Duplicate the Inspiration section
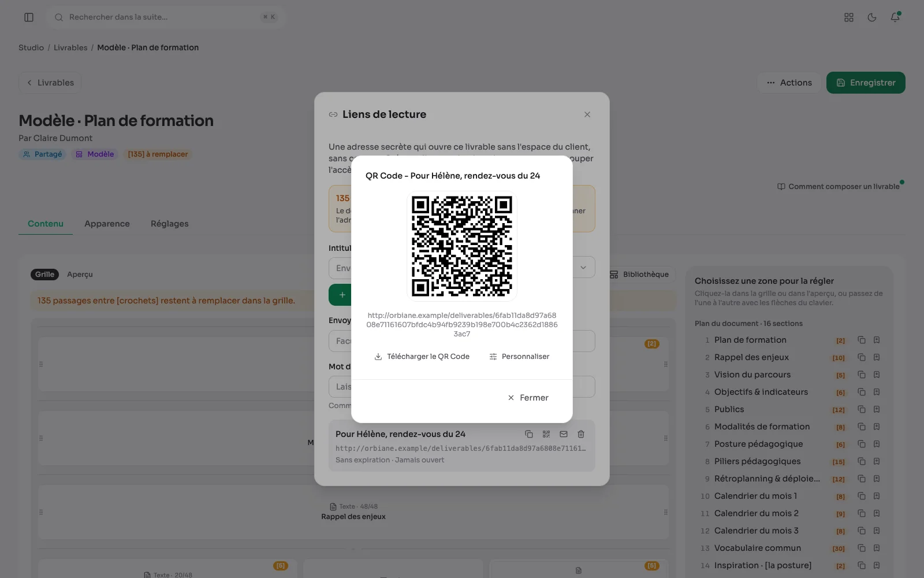This screenshot has height=578, width=924. [862, 565]
